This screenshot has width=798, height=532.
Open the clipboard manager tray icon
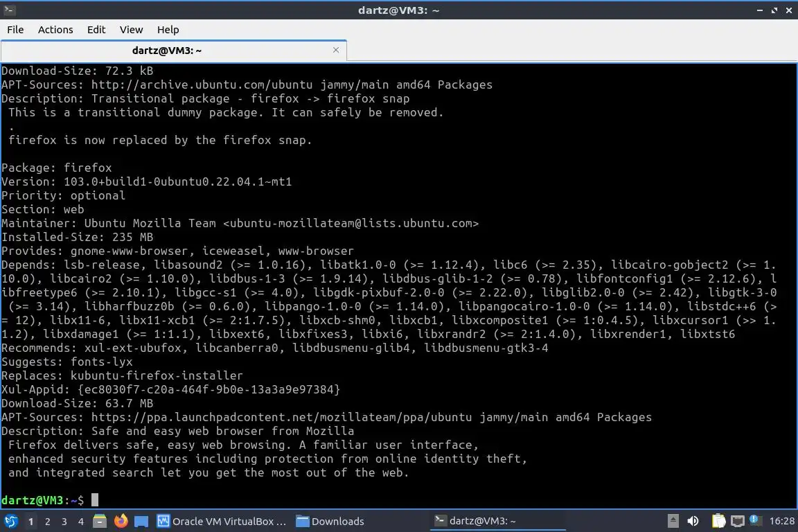(x=718, y=521)
